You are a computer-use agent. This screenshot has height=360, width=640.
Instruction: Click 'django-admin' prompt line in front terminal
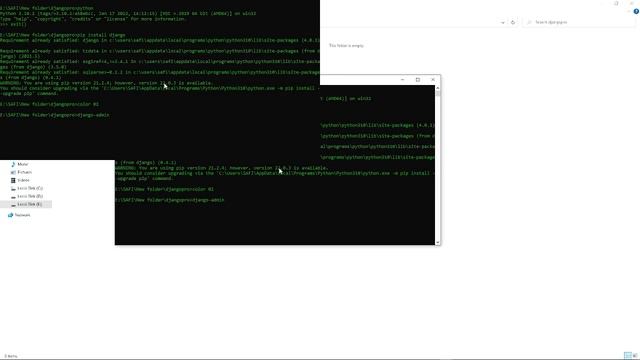pyautogui.click(x=169, y=200)
